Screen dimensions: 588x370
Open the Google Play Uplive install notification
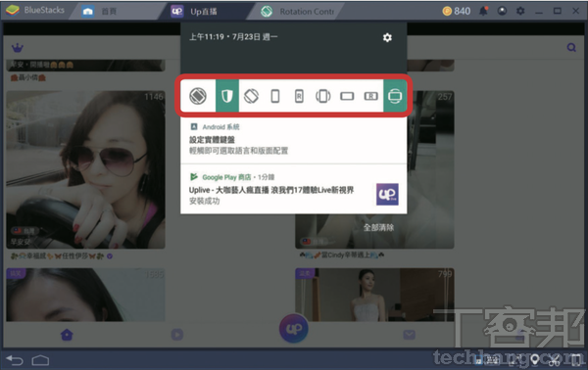tap(294, 189)
